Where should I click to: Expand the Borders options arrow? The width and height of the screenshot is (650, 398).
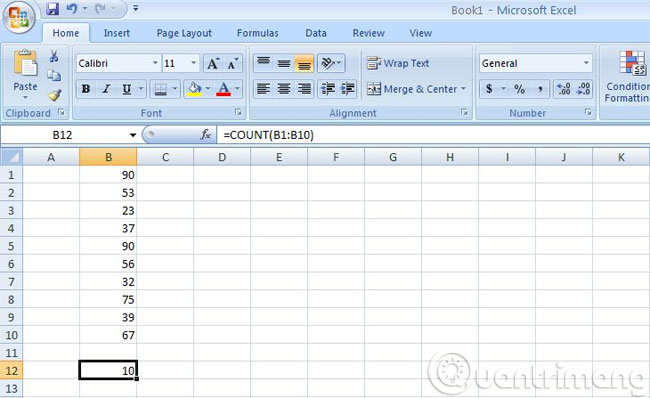[x=175, y=89]
